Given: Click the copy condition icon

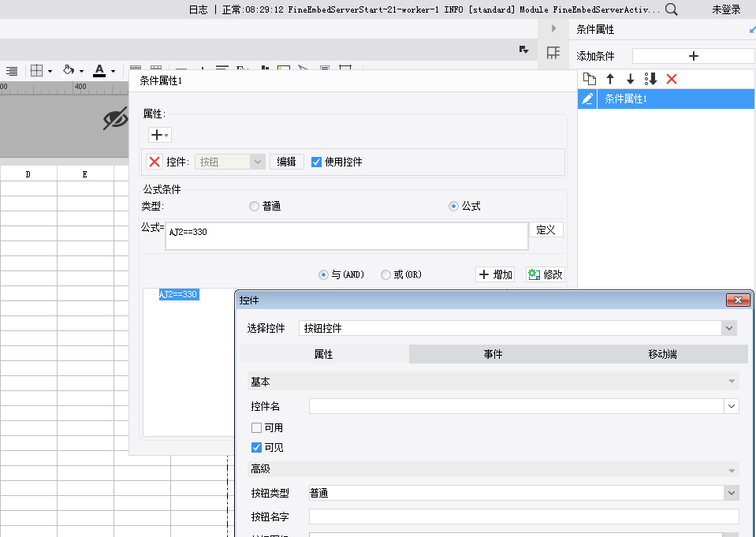Looking at the screenshot, I should pos(589,79).
